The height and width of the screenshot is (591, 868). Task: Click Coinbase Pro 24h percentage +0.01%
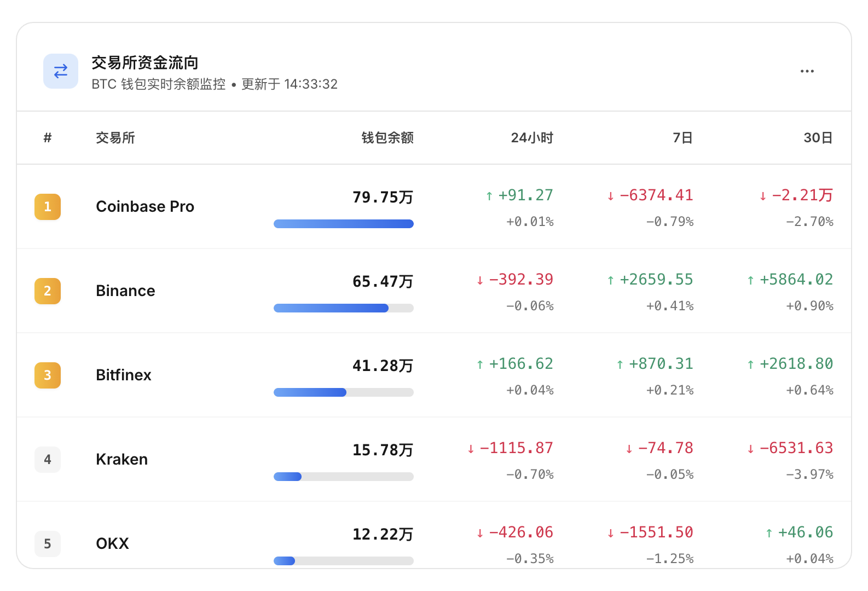pos(530,222)
